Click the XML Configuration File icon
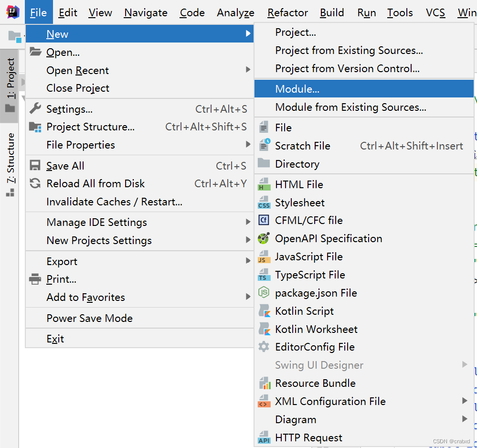The image size is (477, 448). 264,401
